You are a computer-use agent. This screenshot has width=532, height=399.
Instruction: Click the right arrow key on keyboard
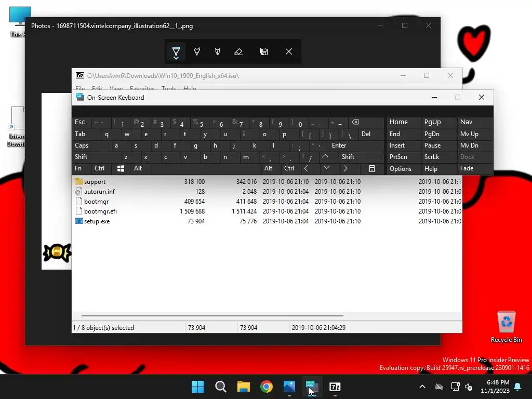[350, 168]
